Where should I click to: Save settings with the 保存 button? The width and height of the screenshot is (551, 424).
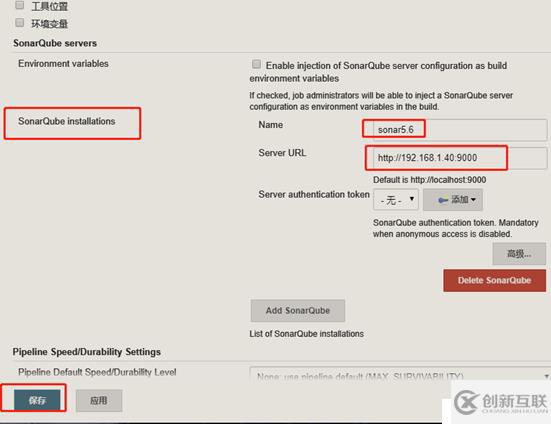pyautogui.click(x=37, y=400)
